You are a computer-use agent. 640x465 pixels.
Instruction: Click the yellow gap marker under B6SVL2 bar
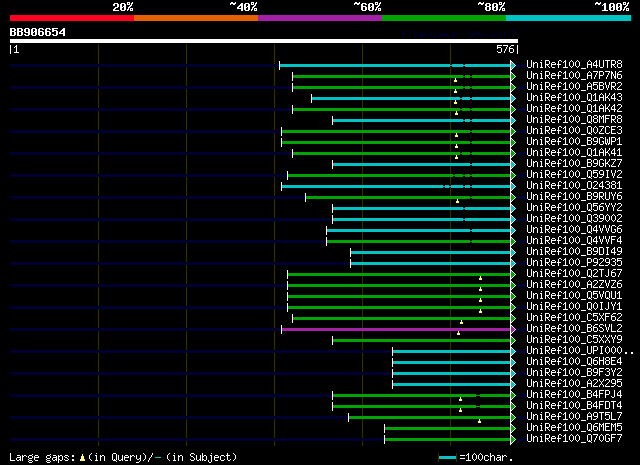point(458,334)
